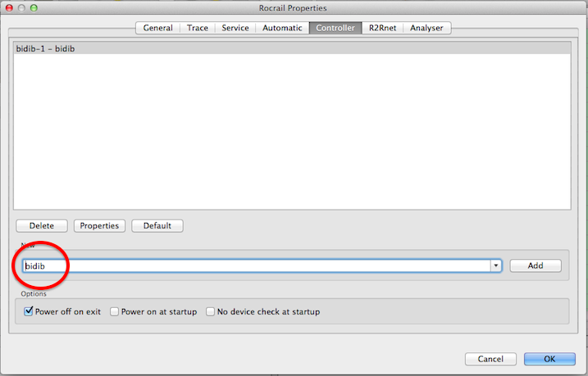Go to the Service tab
The image size is (588, 376).
tap(235, 28)
